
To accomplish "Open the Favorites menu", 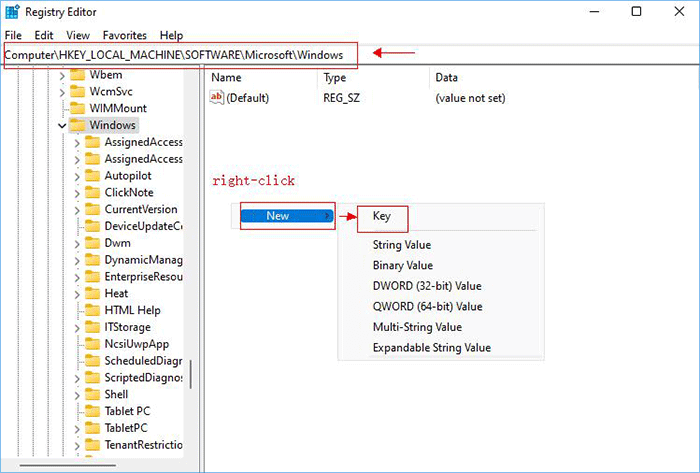I will [x=126, y=35].
